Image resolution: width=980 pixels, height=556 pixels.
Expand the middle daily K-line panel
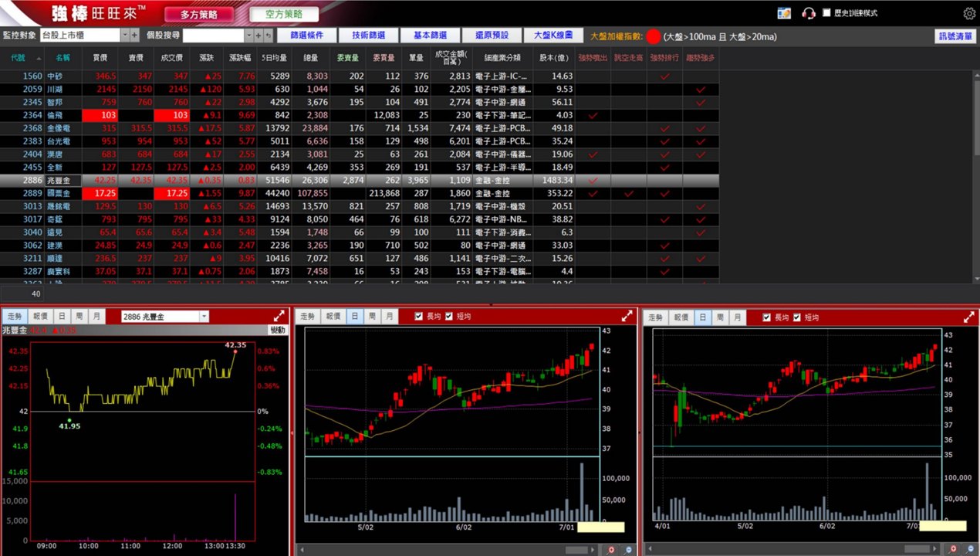[627, 317]
